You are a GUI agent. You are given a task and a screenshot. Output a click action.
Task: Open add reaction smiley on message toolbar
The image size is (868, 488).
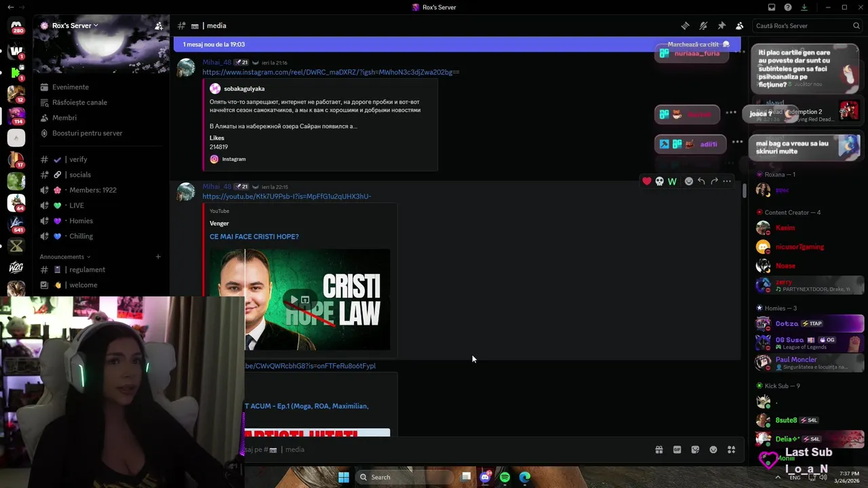(689, 181)
